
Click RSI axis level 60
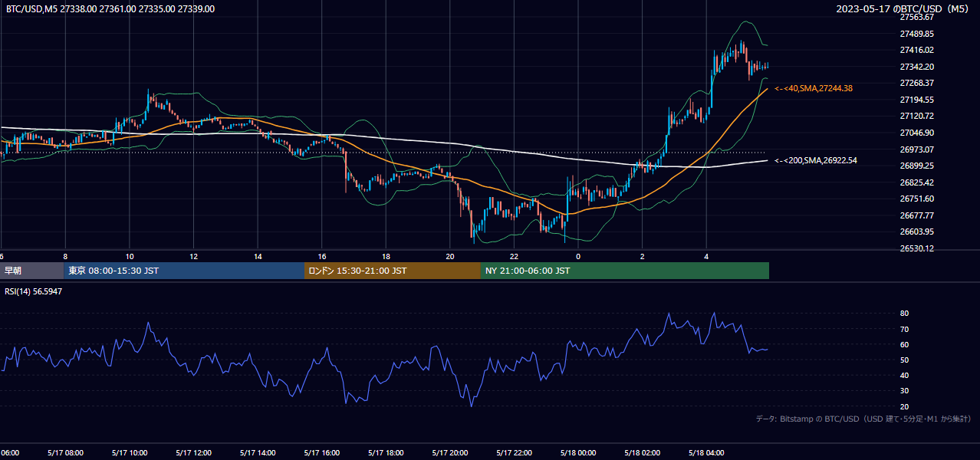(905, 344)
